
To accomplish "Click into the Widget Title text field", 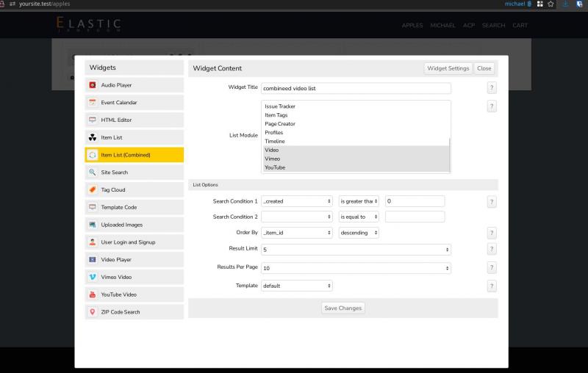I will click(356, 88).
